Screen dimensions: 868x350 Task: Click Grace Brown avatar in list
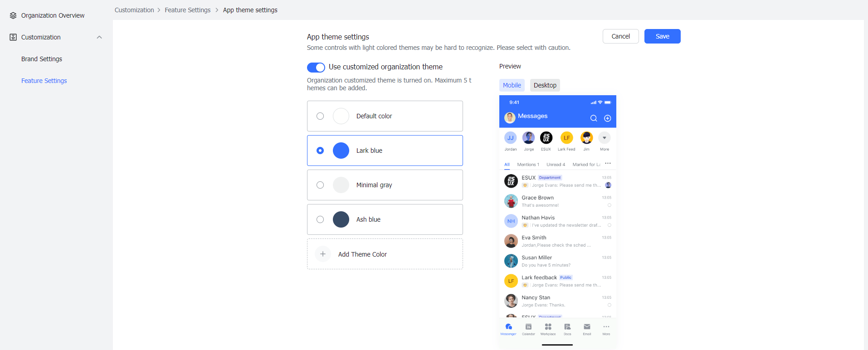tap(511, 201)
